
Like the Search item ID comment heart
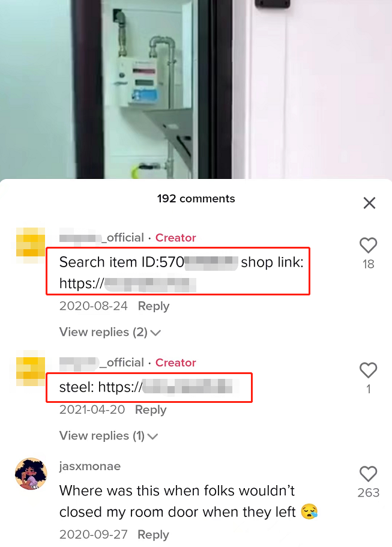tap(368, 245)
